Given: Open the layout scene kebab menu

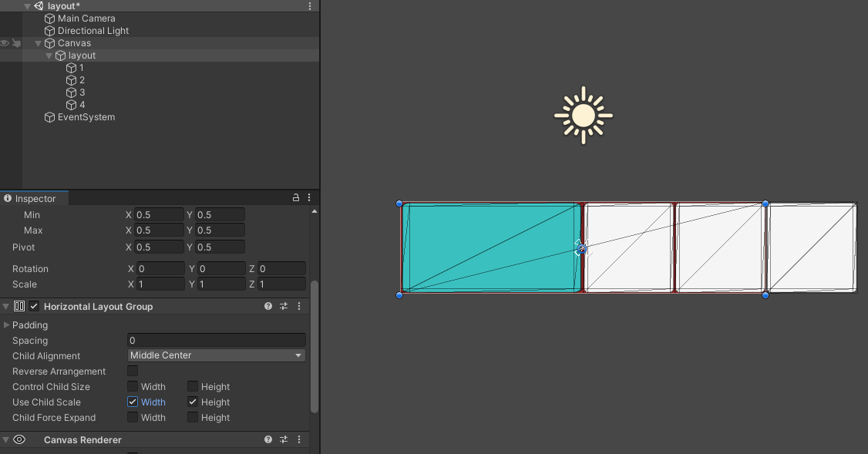Looking at the screenshot, I should point(309,6).
